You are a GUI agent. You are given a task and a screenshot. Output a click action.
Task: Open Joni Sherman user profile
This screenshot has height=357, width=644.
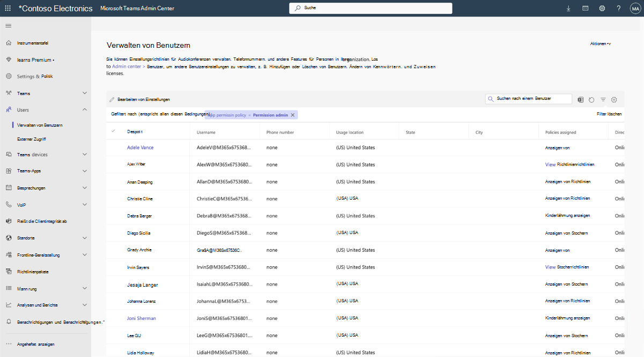pyautogui.click(x=142, y=318)
